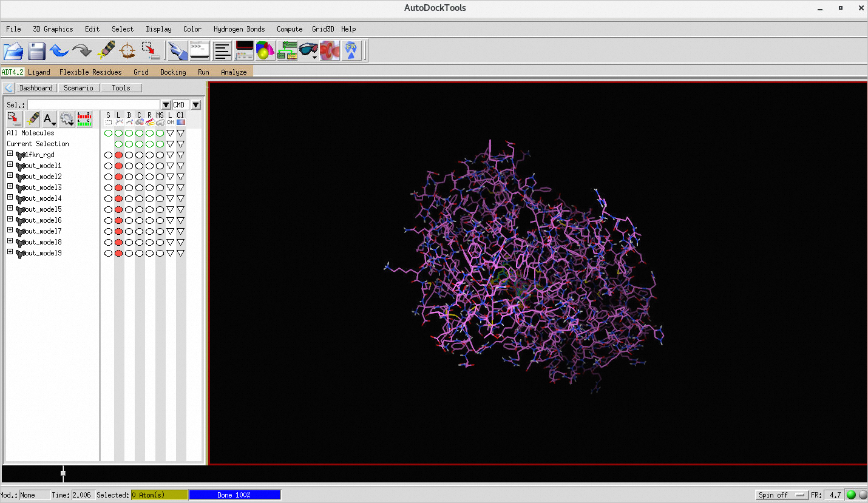The image size is (868, 503).
Task: Click the open folder icon in toolbar
Action: coord(13,50)
